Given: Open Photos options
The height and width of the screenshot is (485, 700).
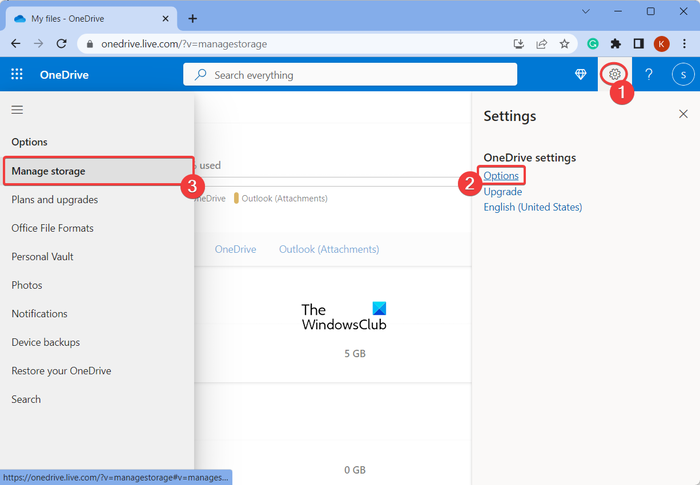Looking at the screenshot, I should click(x=27, y=285).
